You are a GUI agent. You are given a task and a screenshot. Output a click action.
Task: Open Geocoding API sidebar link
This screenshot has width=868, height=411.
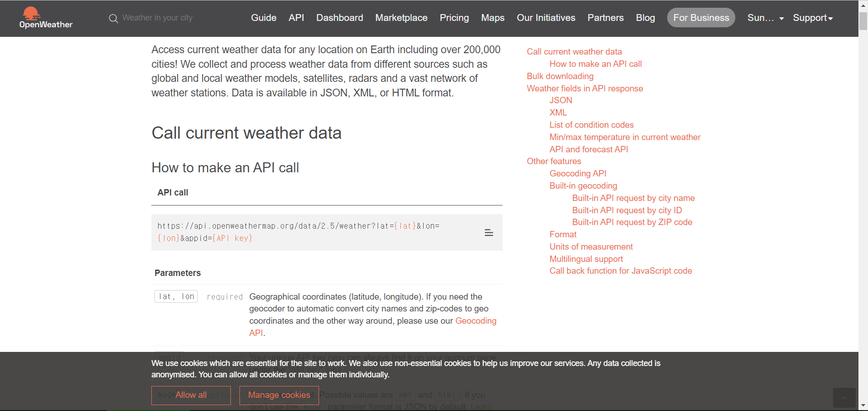pyautogui.click(x=578, y=174)
